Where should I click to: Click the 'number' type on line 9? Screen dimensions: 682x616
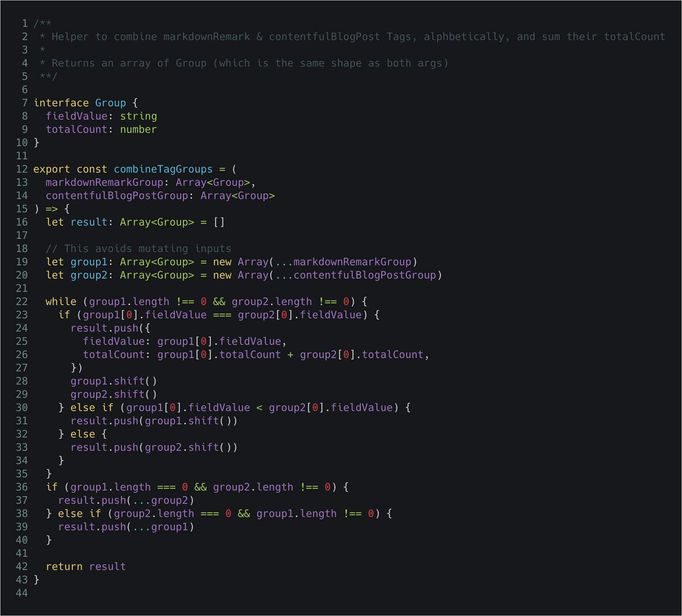pos(138,130)
